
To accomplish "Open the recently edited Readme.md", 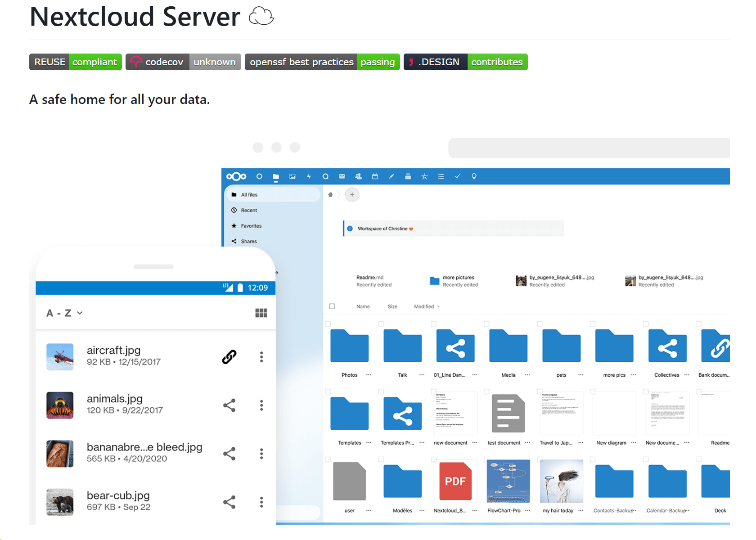I will tap(373, 281).
